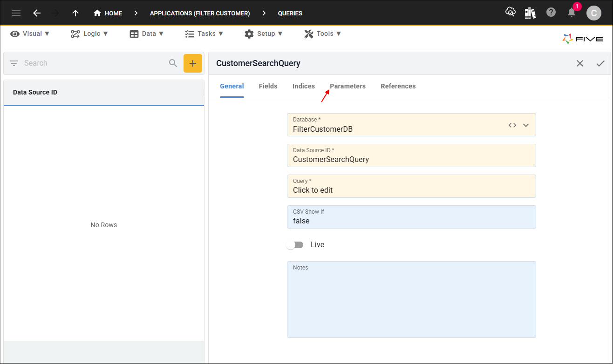Cancel editing with the X icon
This screenshot has width=613, height=364.
tap(580, 63)
